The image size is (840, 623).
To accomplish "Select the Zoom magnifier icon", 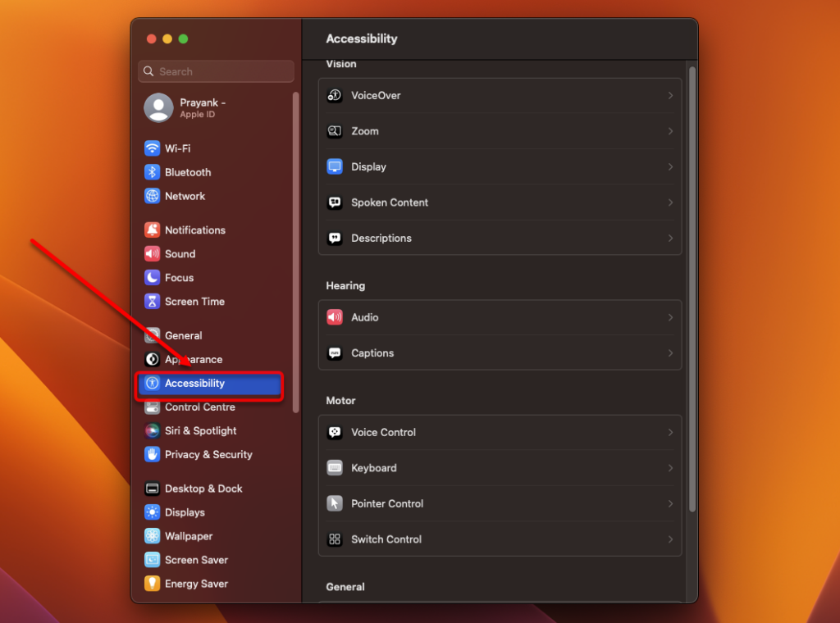I will tap(335, 131).
